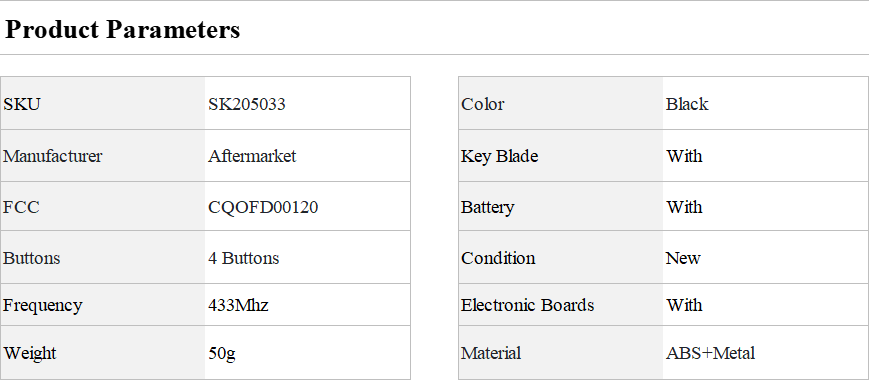869x380 pixels.
Task: Click the Manufacturer label cell
Action: point(103,156)
